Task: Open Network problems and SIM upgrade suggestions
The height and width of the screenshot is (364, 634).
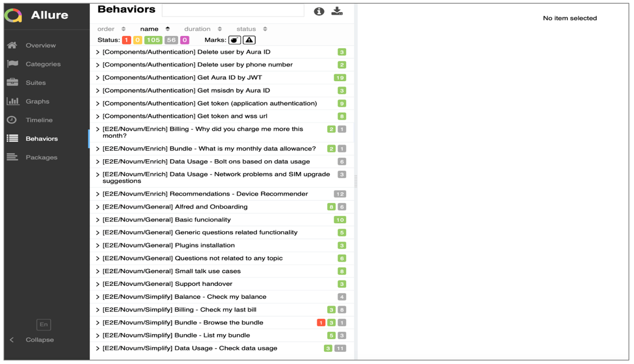Action: (222, 178)
